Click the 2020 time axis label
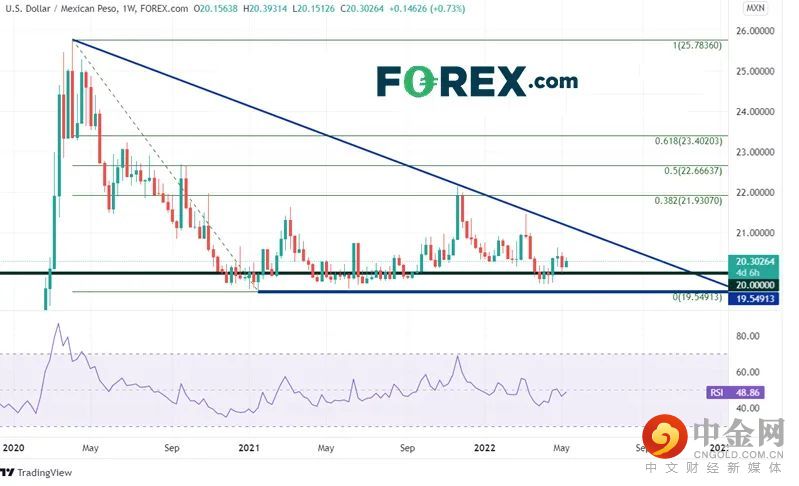The height and width of the screenshot is (486, 799). 13,448
